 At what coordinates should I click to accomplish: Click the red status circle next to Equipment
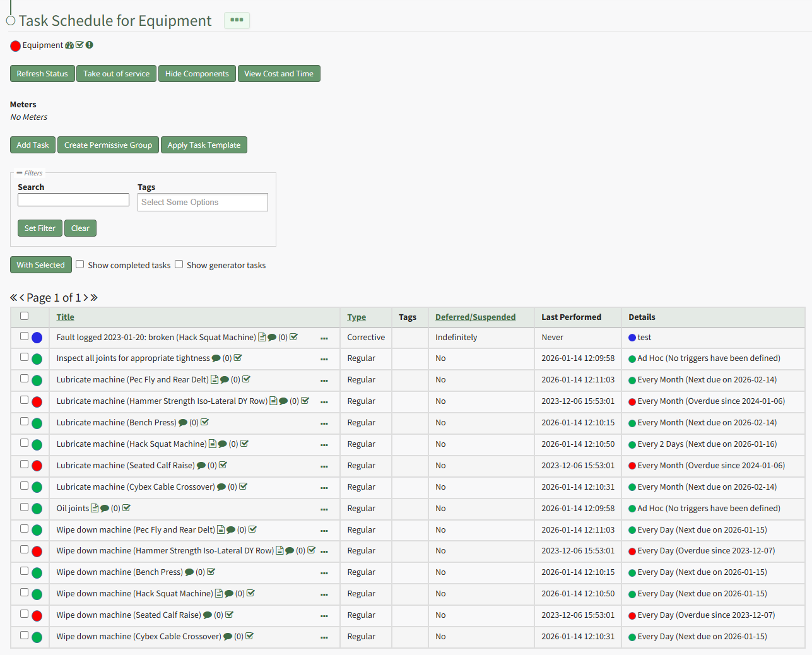[16, 46]
